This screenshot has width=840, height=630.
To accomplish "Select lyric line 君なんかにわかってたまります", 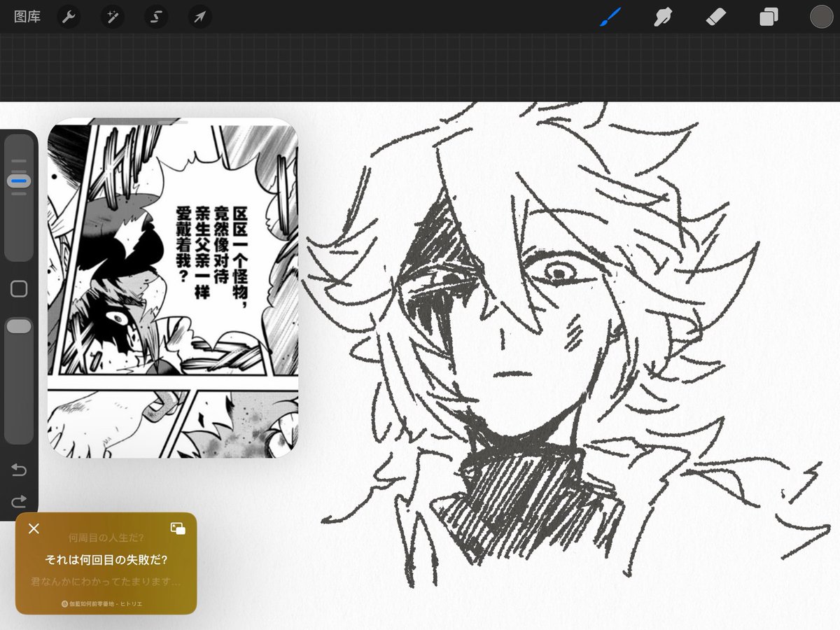I will tap(106, 581).
